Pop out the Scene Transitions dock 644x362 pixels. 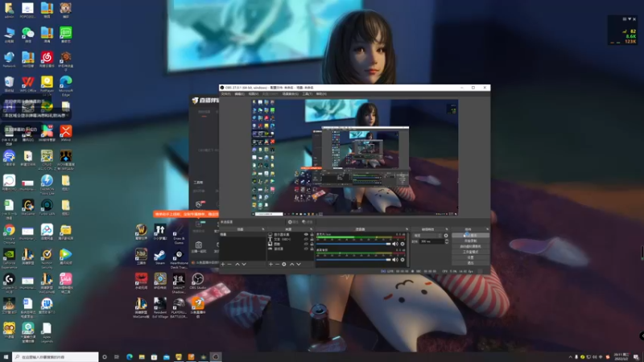[447, 229]
